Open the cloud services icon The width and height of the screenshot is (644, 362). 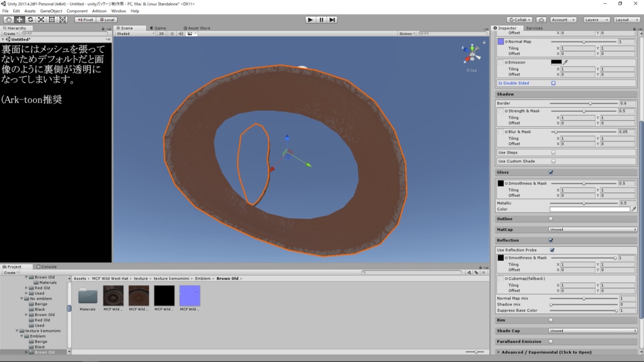pos(541,19)
